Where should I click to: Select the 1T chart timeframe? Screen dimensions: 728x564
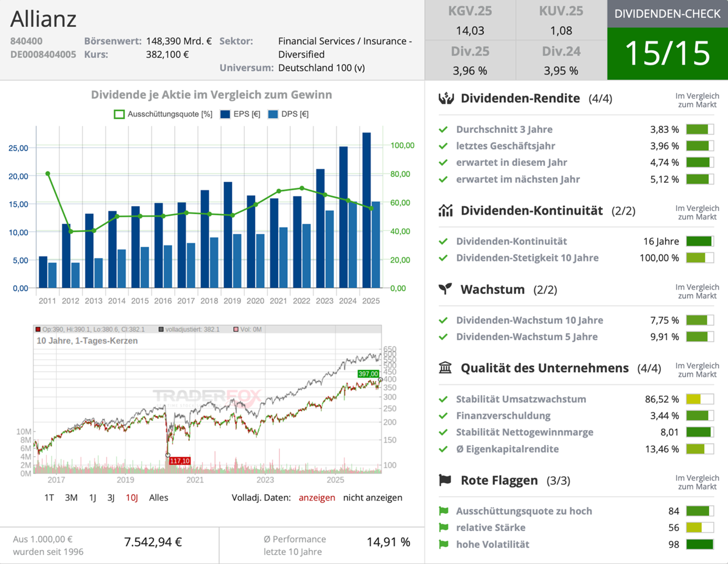(49, 497)
